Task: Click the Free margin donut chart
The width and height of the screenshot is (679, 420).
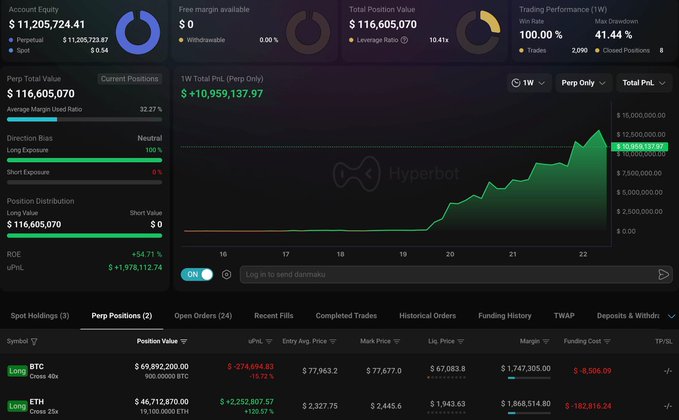Action: click(x=308, y=32)
